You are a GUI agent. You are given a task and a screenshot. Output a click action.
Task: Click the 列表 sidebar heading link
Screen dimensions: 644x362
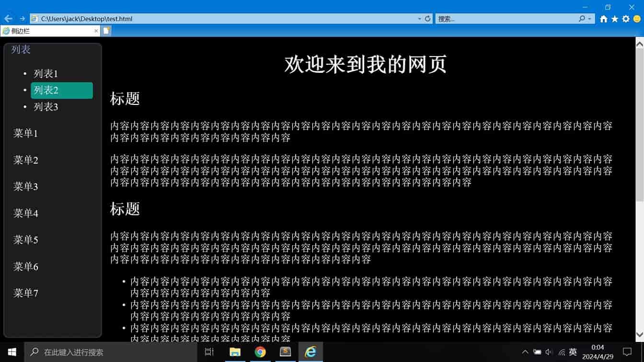(x=21, y=49)
